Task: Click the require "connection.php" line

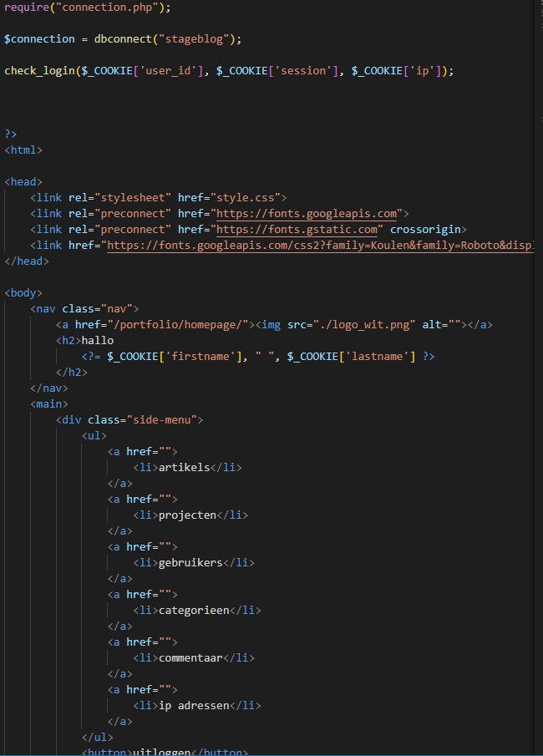Action: pyautogui.click(x=87, y=8)
